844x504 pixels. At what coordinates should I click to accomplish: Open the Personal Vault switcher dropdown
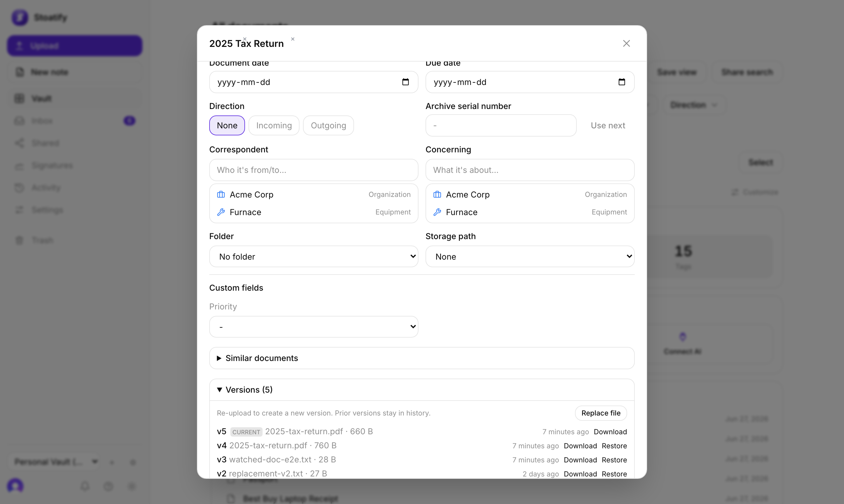coord(54,462)
